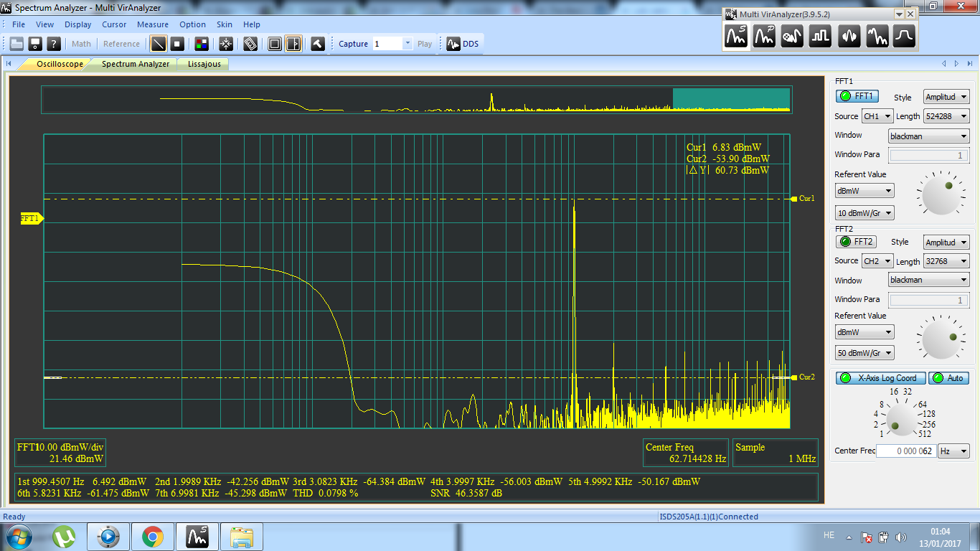The height and width of the screenshot is (551, 980).
Task: Launch Spectrum Analyzer in Multi VirAnalyzer panel
Action: 736,36
